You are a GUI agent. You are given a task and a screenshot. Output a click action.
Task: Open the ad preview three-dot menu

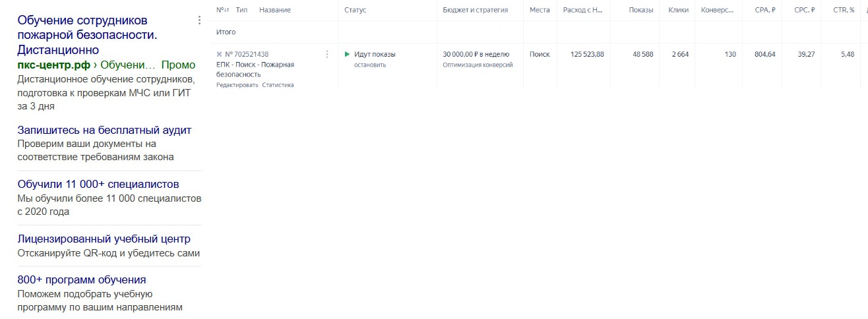(x=199, y=20)
